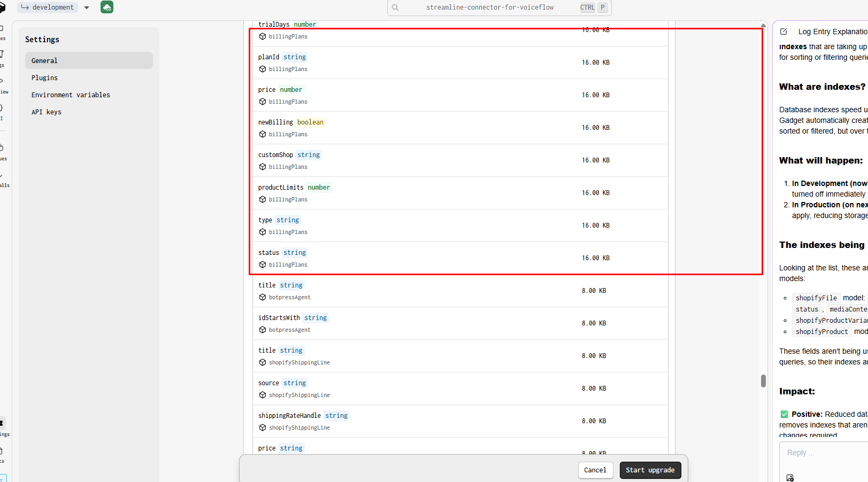Viewport: 868px width, 482px height.
Task: Open the API keys settings section
Action: tap(89, 112)
